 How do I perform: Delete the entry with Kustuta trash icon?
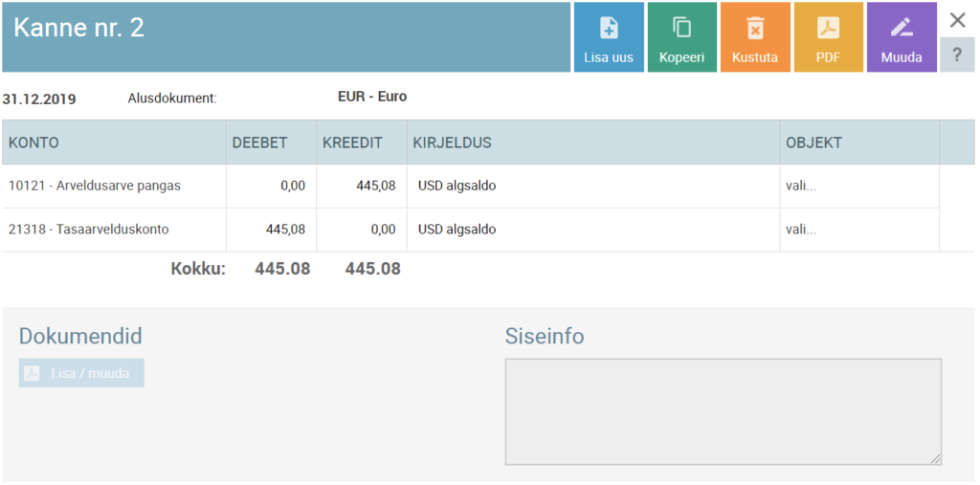[755, 29]
